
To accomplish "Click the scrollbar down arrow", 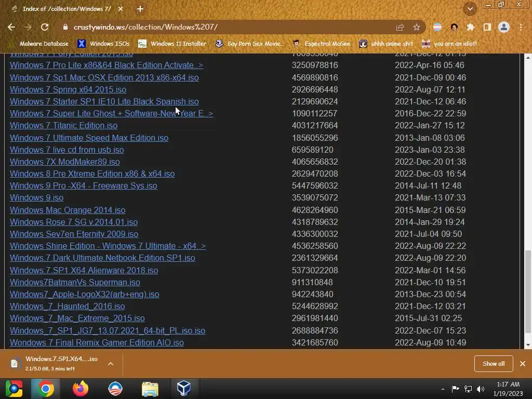I will (528, 345).
